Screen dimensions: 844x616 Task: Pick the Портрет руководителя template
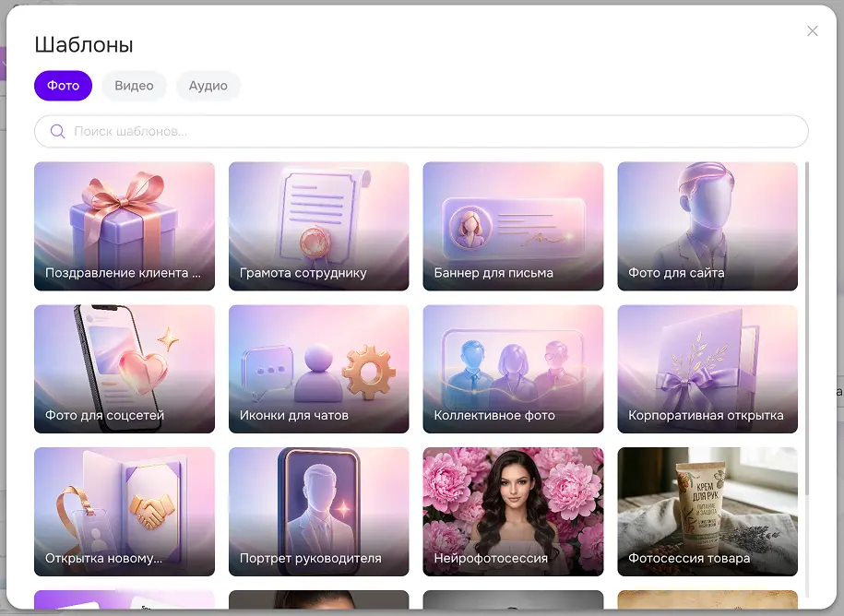click(x=318, y=512)
